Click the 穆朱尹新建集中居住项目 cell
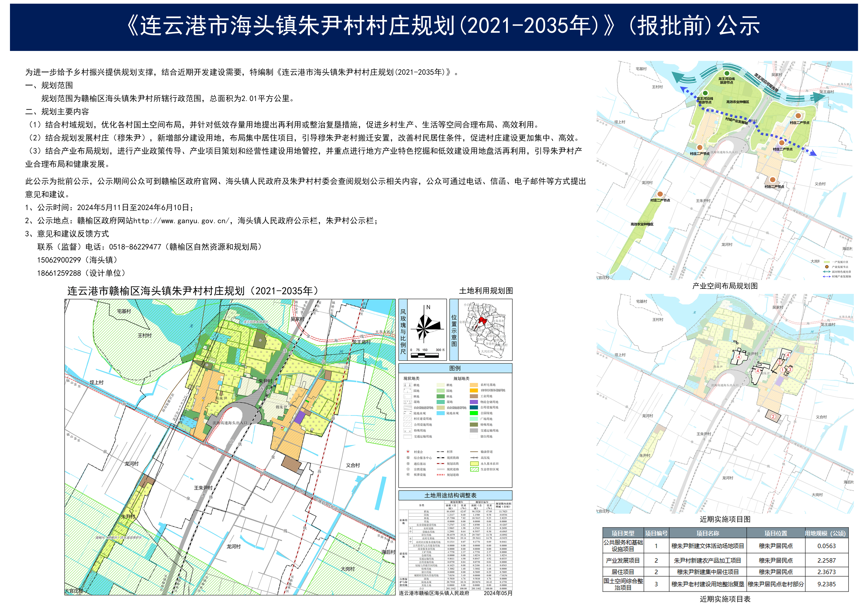This screenshot has width=868, height=614. 708,572
